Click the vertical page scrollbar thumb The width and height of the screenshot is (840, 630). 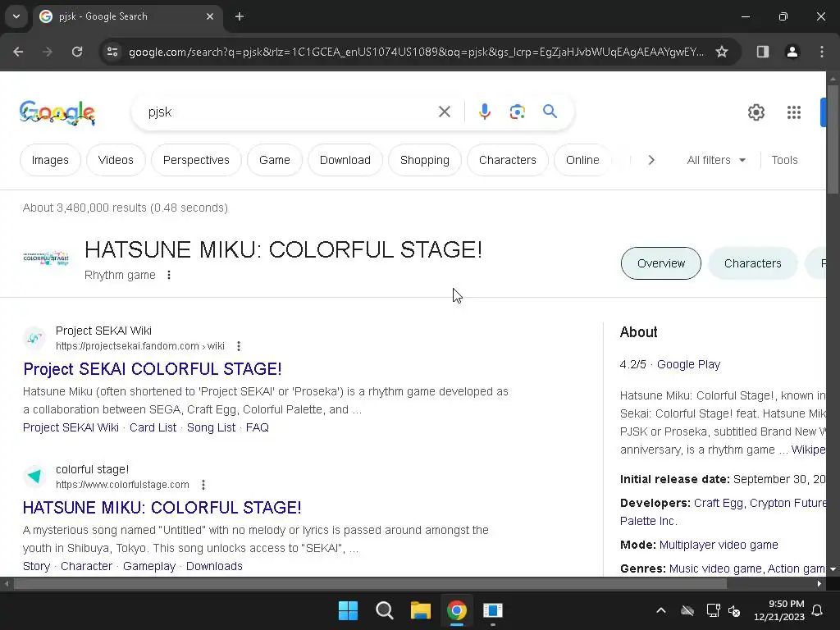[833, 139]
